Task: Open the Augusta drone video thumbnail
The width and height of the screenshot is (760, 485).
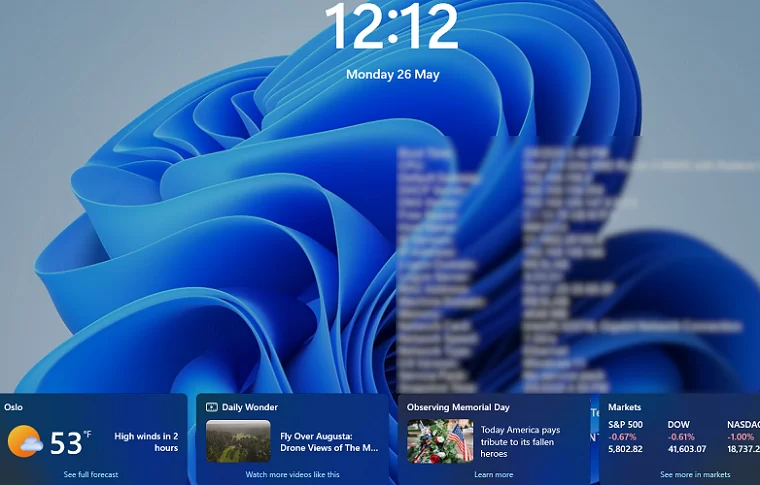Action: tap(238, 441)
